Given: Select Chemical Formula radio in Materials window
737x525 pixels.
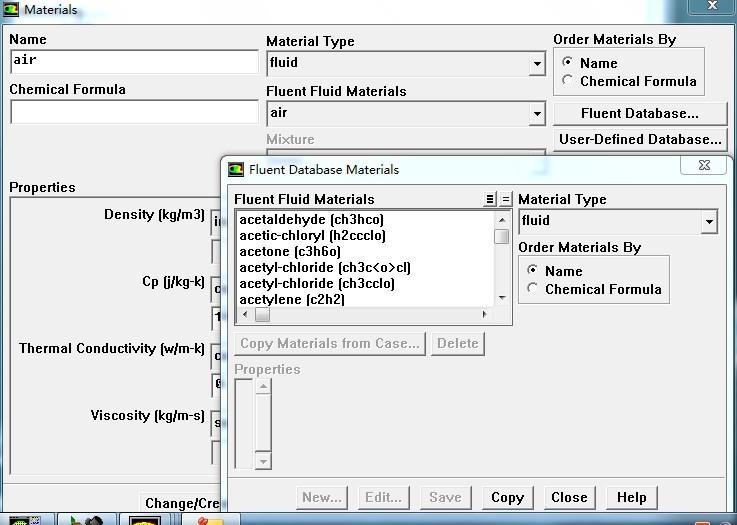Looking at the screenshot, I should [567, 80].
